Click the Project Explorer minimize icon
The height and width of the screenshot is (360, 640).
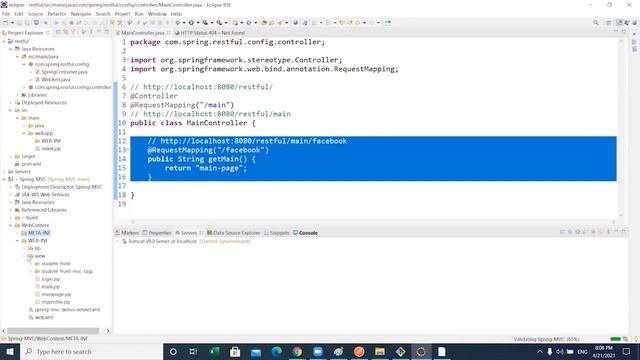point(99,32)
